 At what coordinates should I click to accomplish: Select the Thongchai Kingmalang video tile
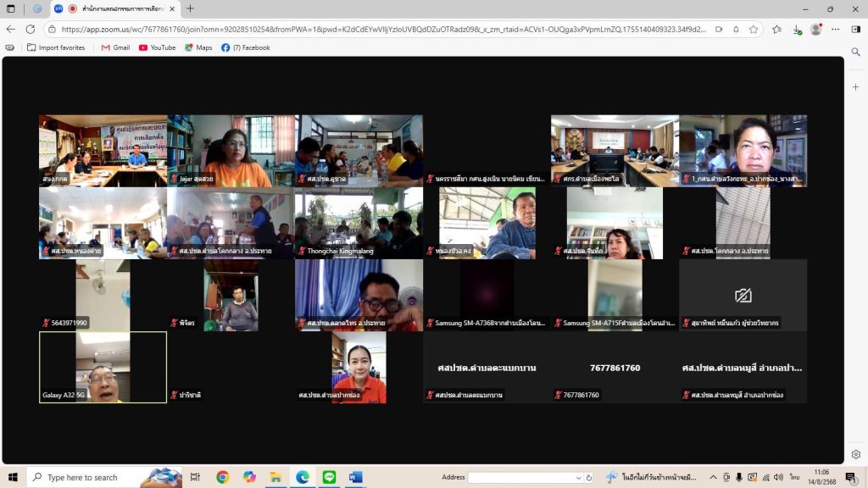point(359,223)
